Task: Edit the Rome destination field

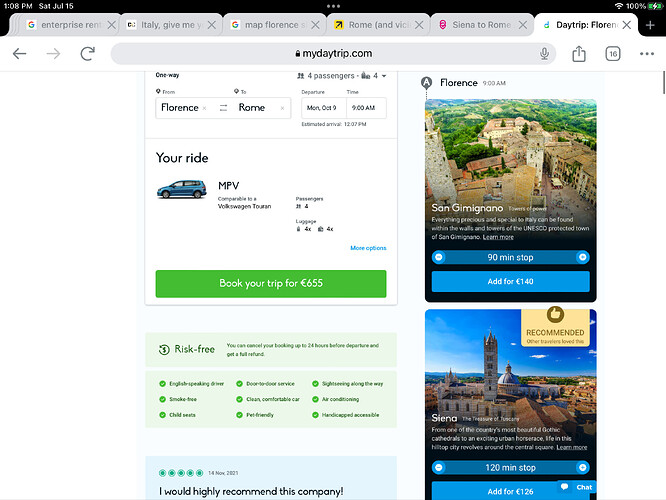Action: pyautogui.click(x=252, y=107)
